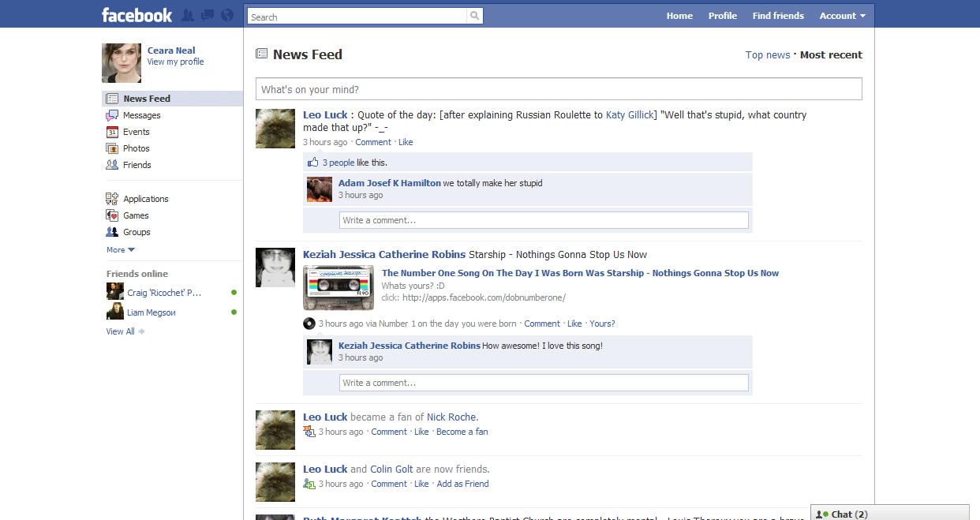Click the arrow next to View All
980x520 pixels.
141,331
